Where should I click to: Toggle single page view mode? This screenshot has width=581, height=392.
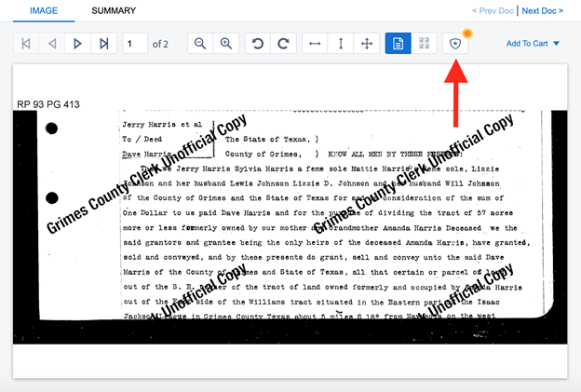click(x=399, y=44)
